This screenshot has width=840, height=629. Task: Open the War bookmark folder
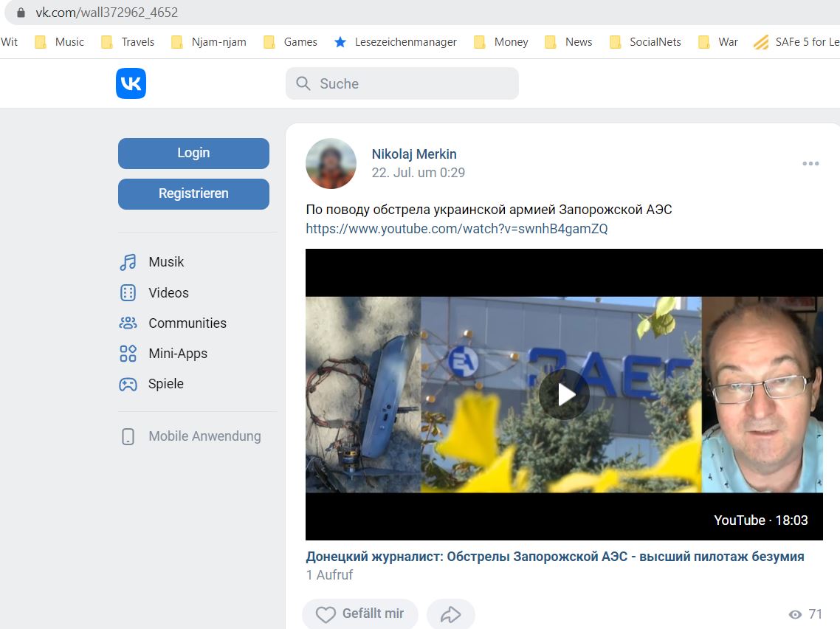pos(718,42)
